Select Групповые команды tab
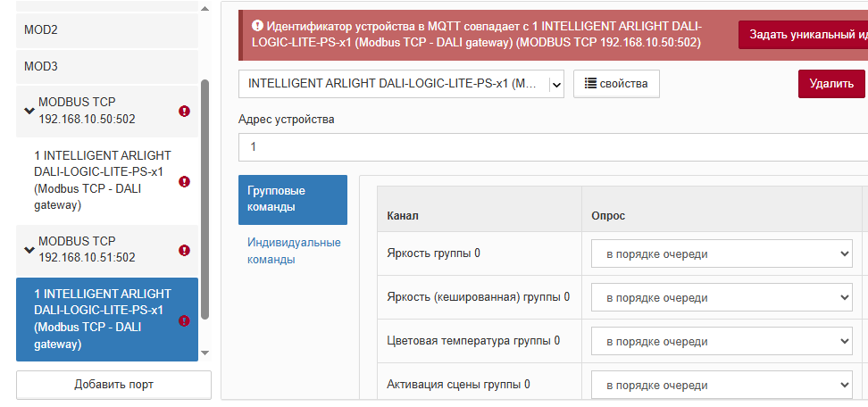This screenshot has height=407, width=868. 292,200
